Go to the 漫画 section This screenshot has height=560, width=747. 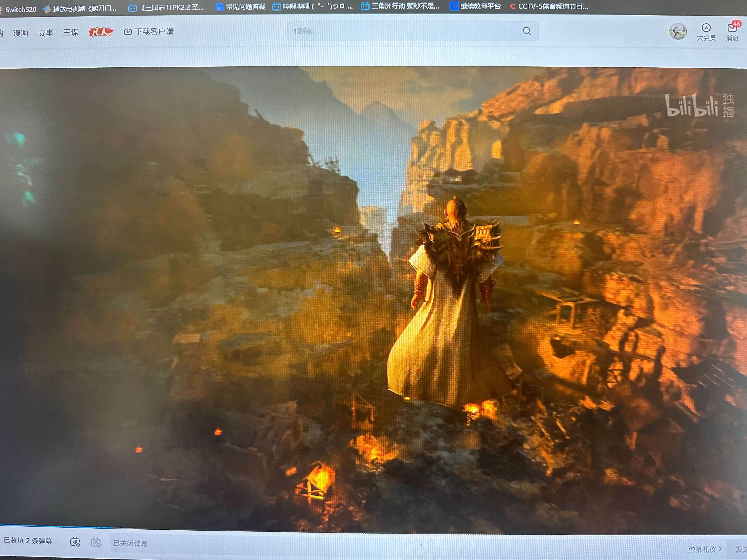(21, 33)
